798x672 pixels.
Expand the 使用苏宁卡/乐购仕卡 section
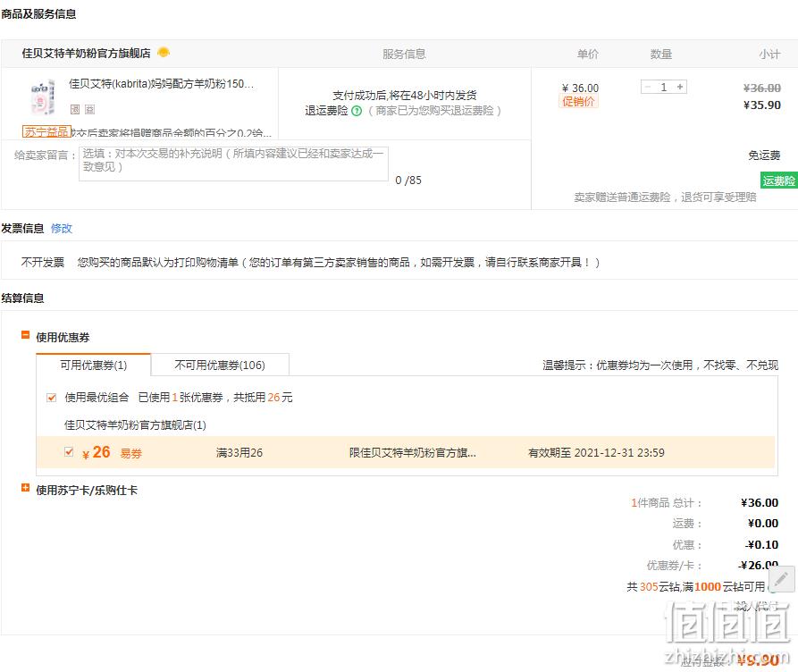(x=25, y=488)
